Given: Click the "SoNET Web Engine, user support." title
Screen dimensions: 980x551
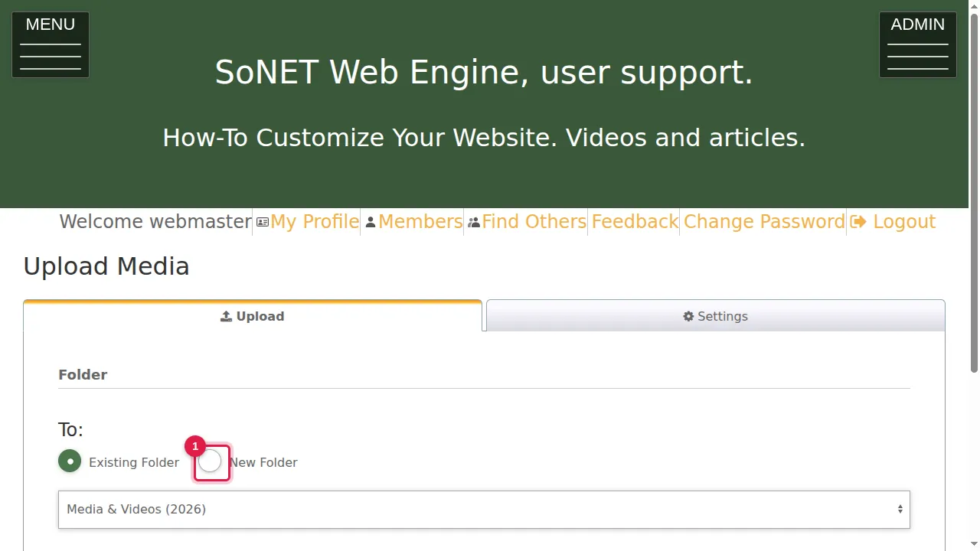Looking at the screenshot, I should coord(484,73).
